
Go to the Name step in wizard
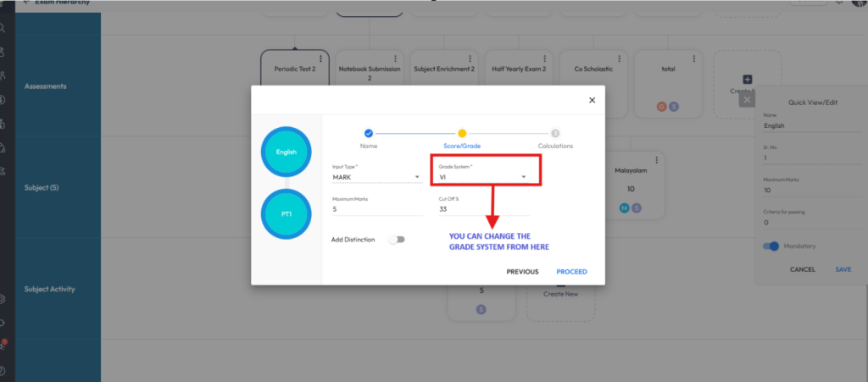[x=368, y=133]
